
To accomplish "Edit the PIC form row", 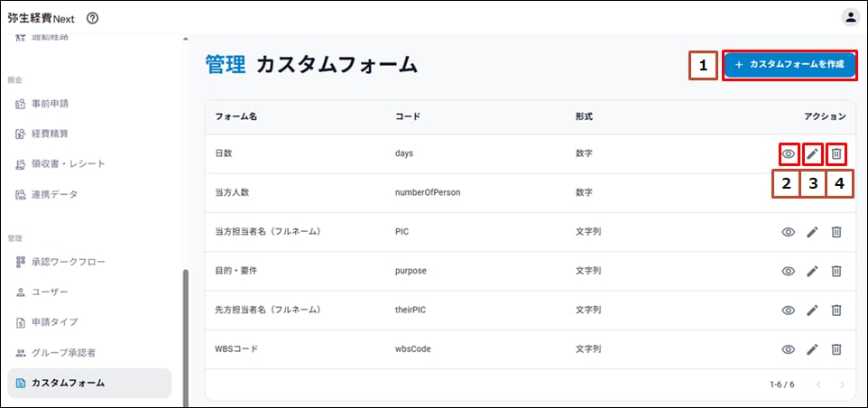I will 812,232.
